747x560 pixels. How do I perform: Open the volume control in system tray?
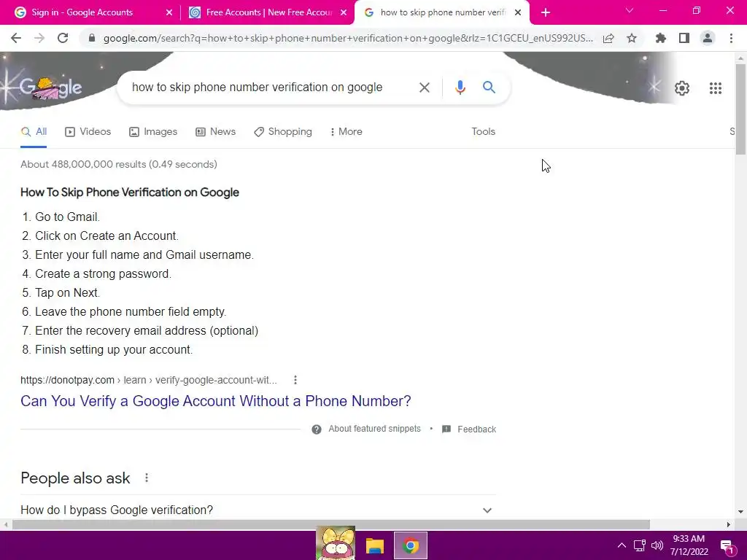pos(657,545)
